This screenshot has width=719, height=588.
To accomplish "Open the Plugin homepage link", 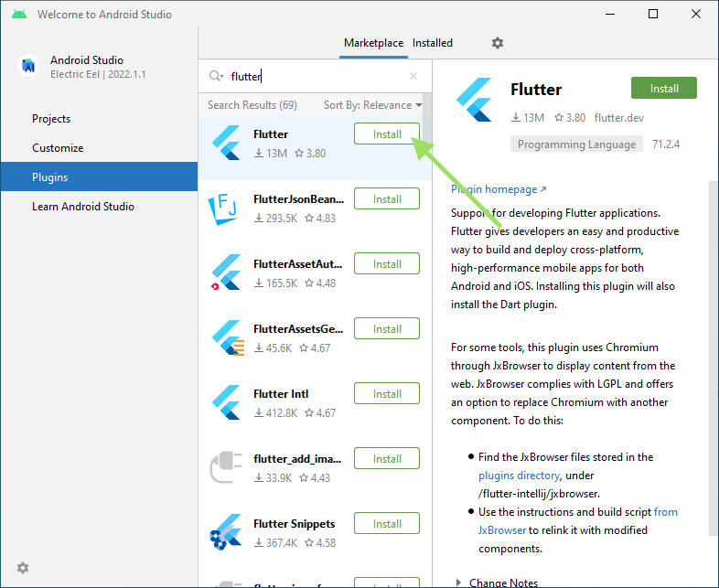I will click(499, 189).
